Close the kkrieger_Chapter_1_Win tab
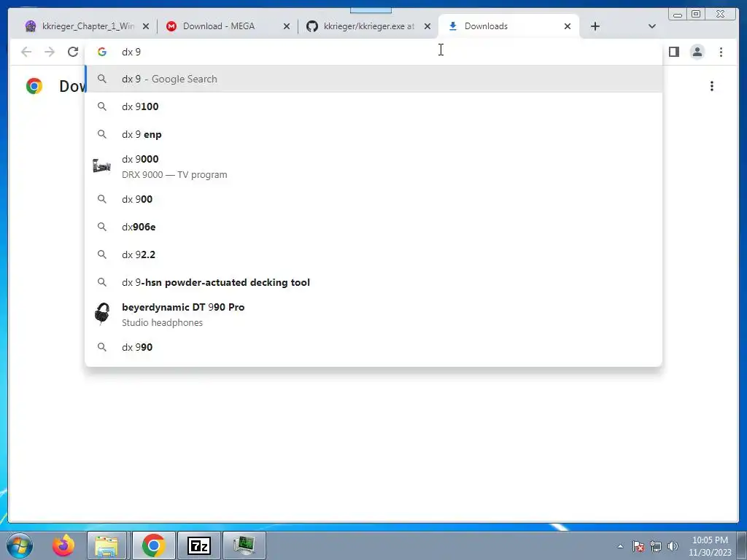This screenshot has width=747, height=560. 146,27
